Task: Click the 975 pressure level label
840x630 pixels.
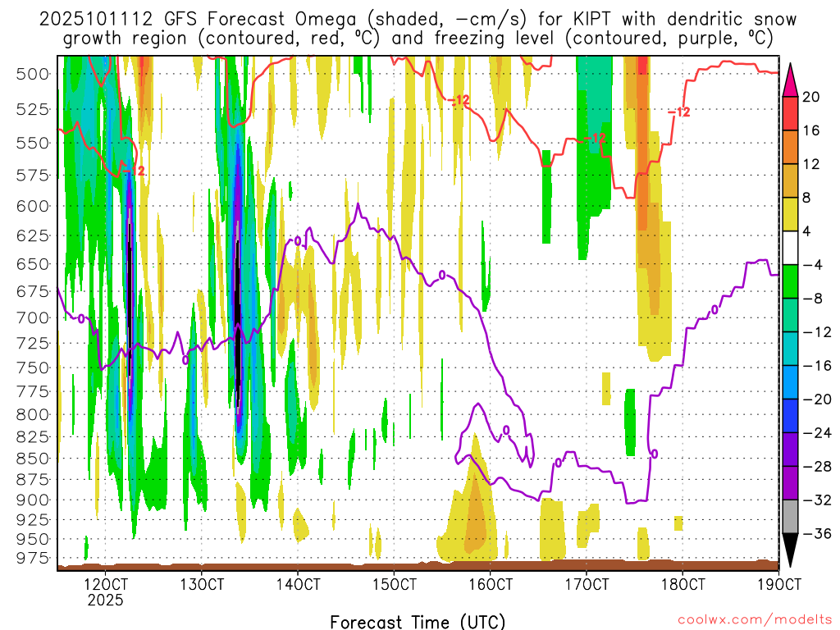Action: [33, 558]
